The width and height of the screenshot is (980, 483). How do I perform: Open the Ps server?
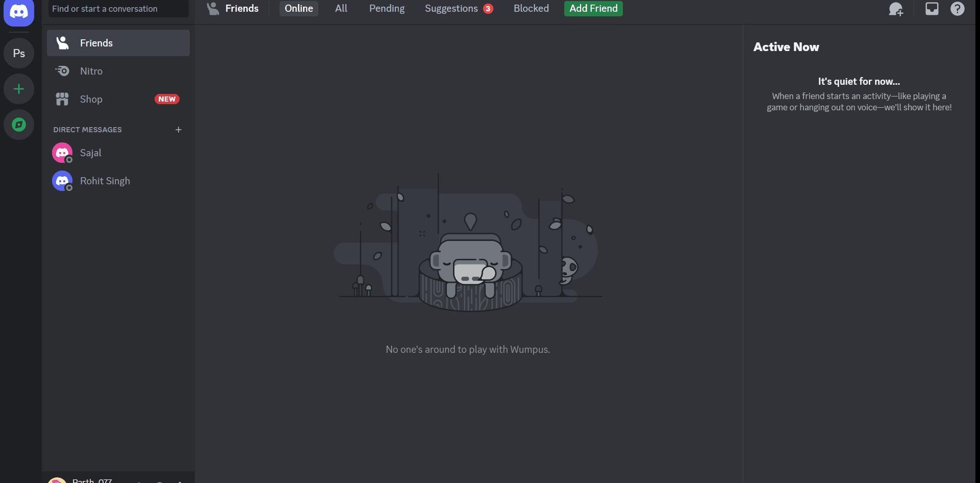coord(19,53)
